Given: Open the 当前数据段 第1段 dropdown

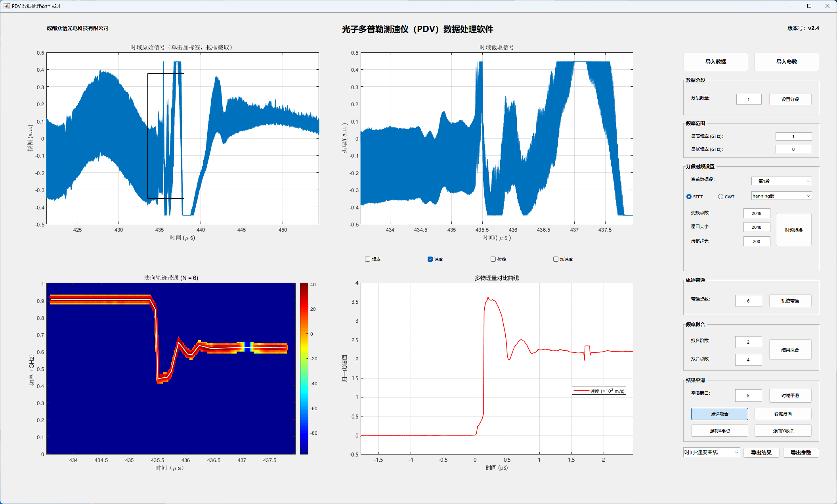Looking at the screenshot, I should [782, 181].
